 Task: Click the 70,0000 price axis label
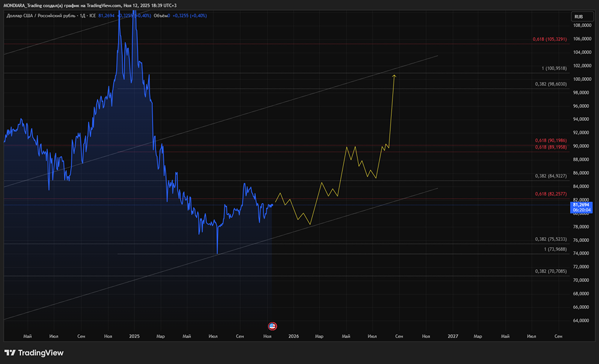[582, 280]
